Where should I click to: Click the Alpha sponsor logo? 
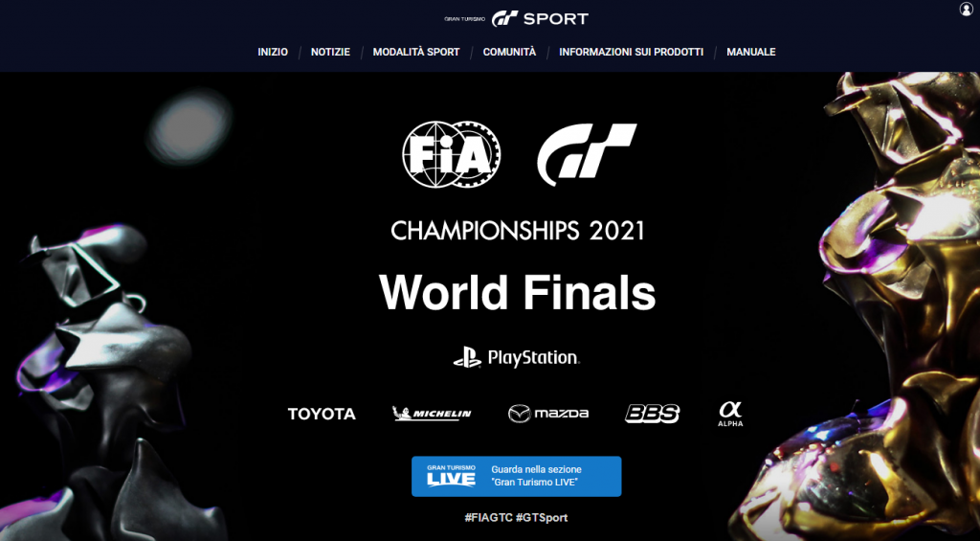pos(730,414)
